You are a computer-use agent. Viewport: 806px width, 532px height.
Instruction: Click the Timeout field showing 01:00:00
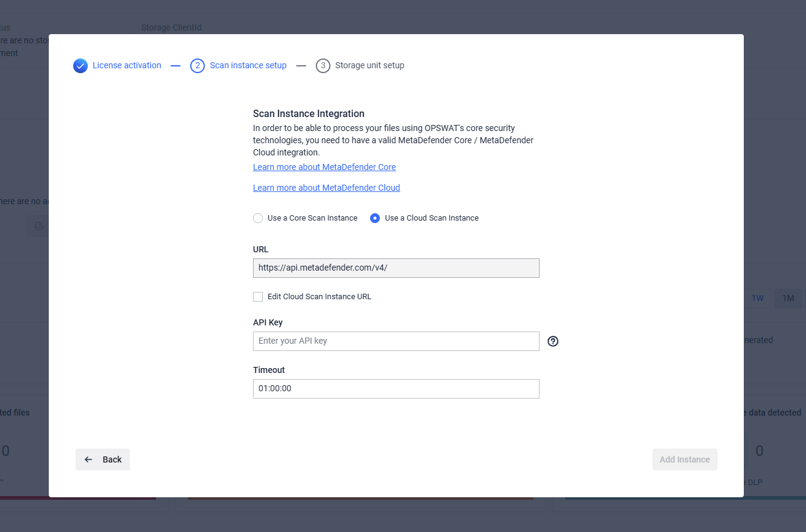[396, 389]
